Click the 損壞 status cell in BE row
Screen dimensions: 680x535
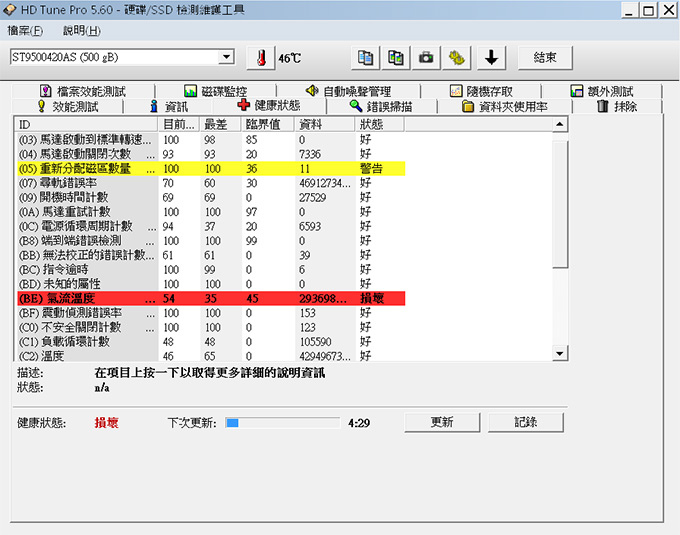(372, 298)
